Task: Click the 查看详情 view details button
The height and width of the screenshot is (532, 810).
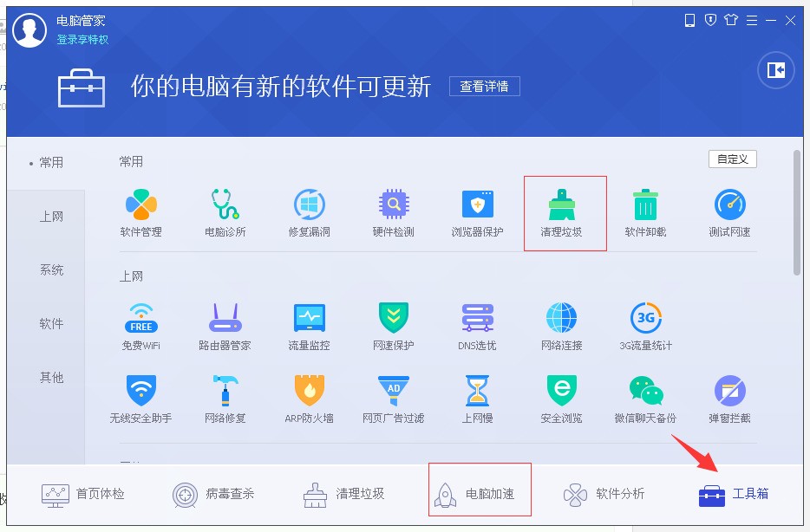Action: pyautogui.click(x=484, y=86)
